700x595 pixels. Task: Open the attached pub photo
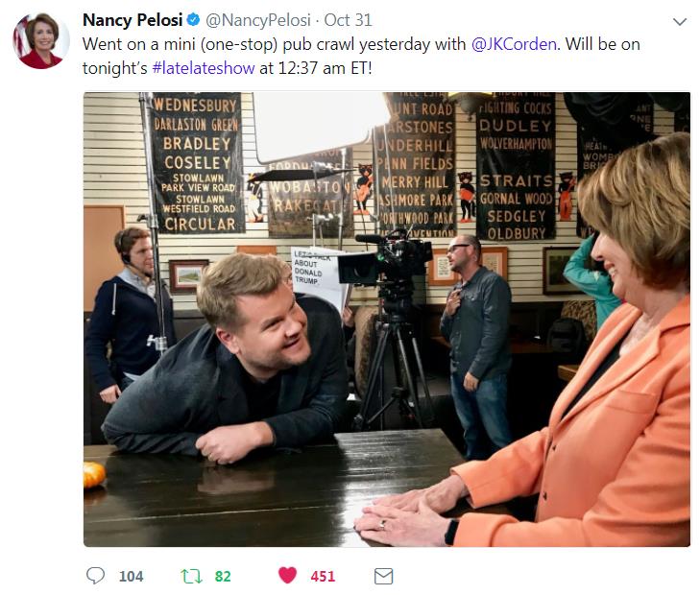pos(387,319)
